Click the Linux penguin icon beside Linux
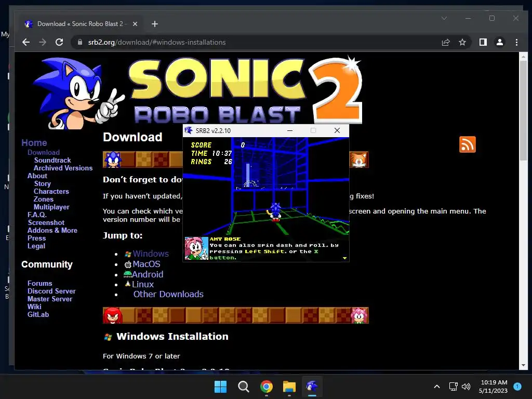This screenshot has width=532, height=399. (x=128, y=284)
